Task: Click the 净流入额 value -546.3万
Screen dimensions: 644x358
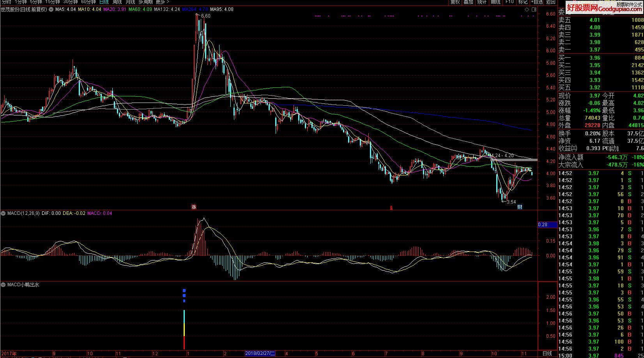Action: (617, 157)
